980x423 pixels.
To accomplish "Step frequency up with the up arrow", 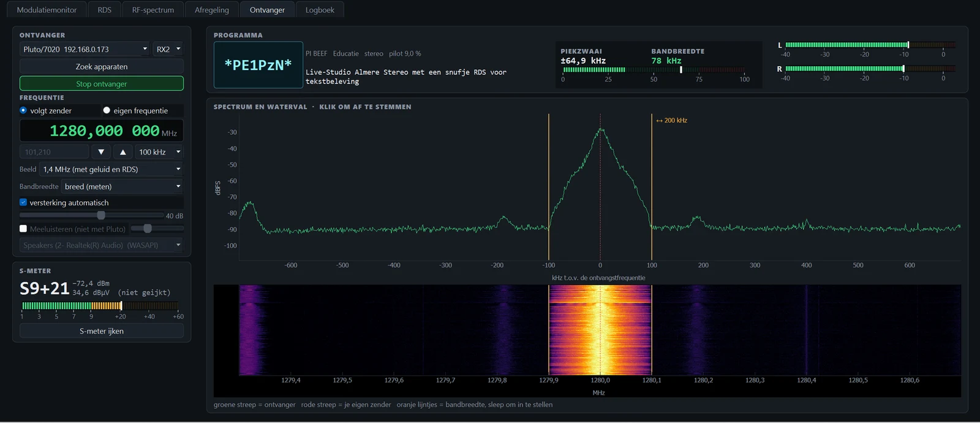I will (123, 152).
